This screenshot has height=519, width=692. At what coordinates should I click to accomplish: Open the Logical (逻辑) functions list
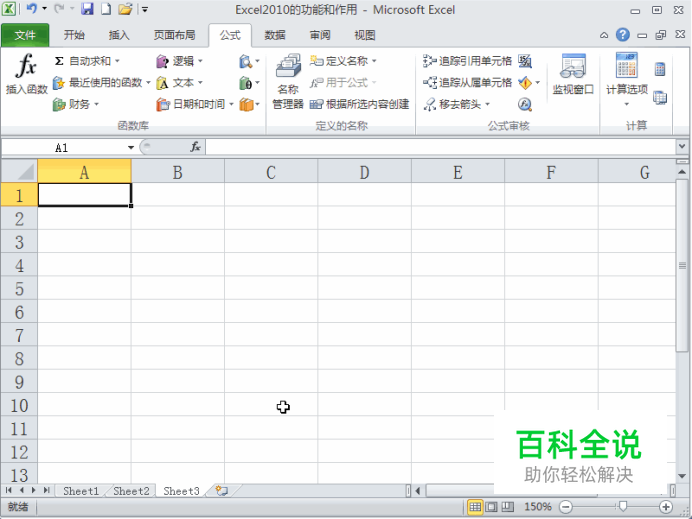(x=179, y=61)
